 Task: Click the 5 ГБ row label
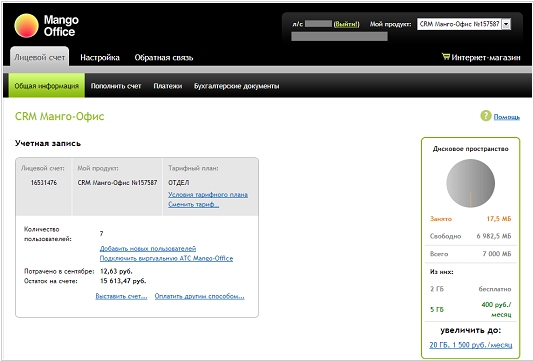point(437,310)
